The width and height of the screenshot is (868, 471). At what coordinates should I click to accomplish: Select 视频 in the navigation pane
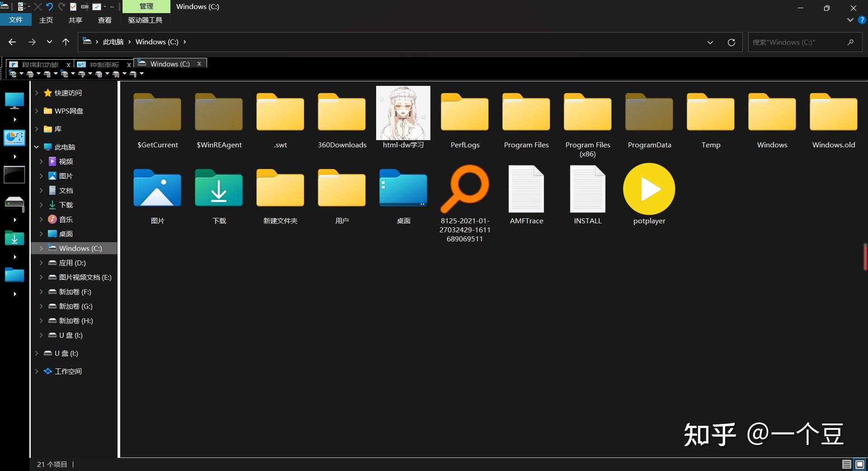point(66,161)
